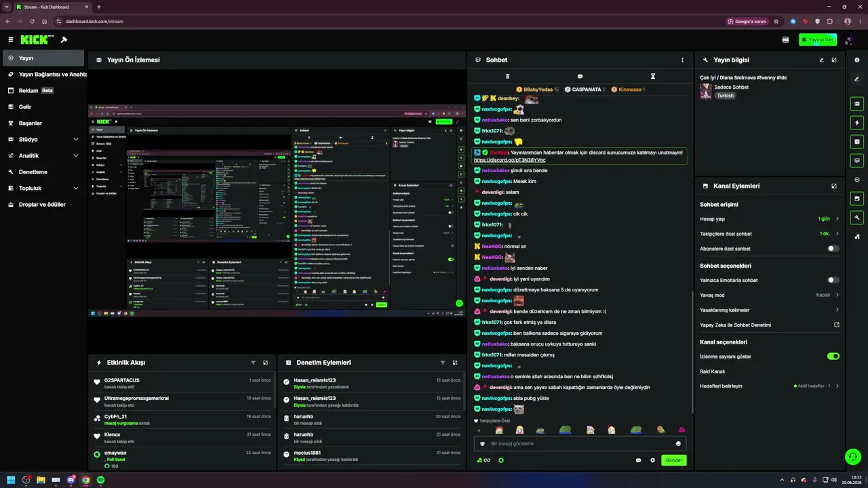Select Yayın in the sidebar
Image resolution: width=868 pixels, height=488 pixels.
click(44, 58)
